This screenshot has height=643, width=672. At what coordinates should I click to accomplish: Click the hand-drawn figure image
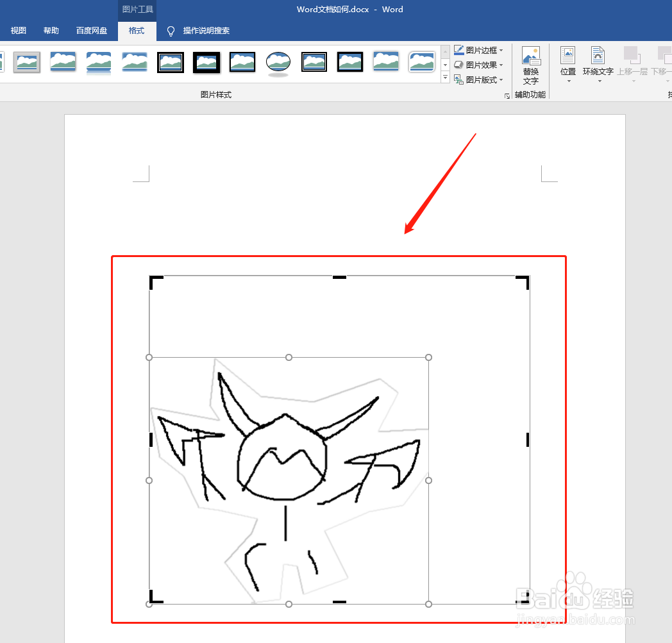tap(289, 481)
